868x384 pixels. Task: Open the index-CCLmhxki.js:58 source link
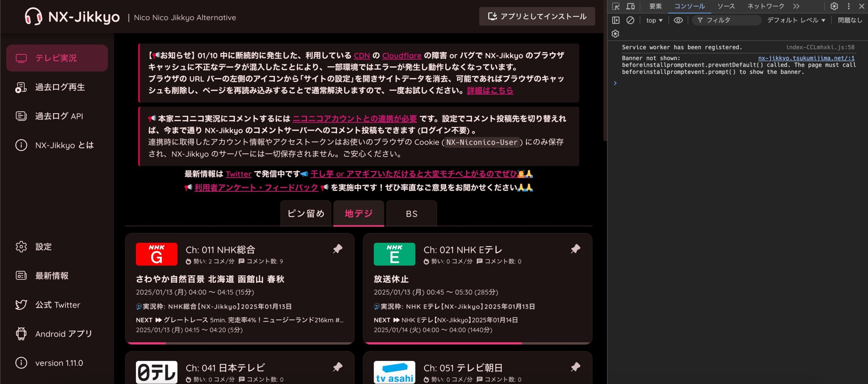[x=820, y=47]
